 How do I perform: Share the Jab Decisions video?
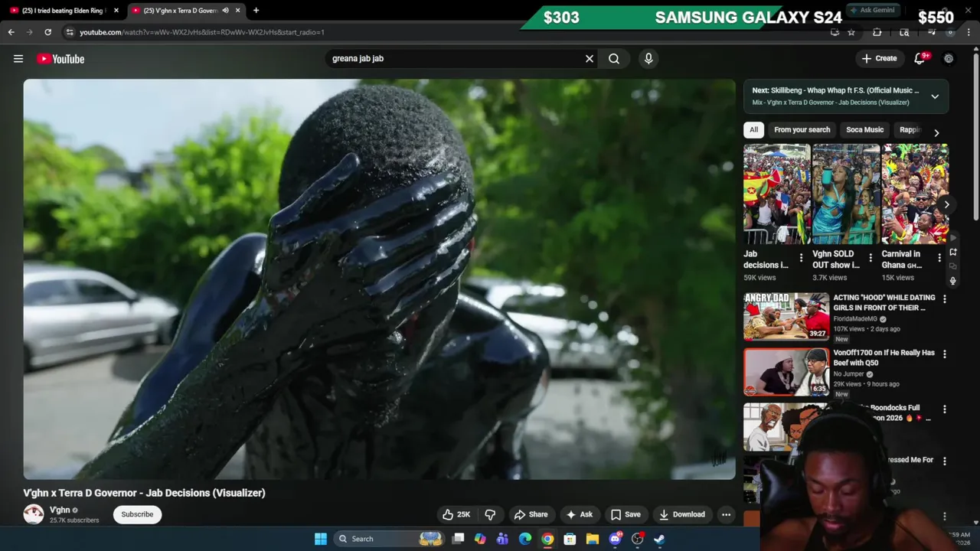(531, 514)
